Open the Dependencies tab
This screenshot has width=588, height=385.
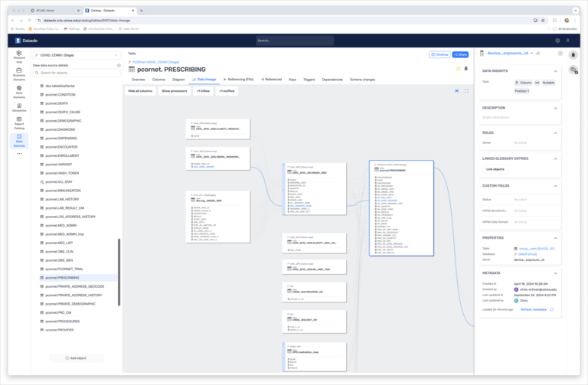click(332, 80)
